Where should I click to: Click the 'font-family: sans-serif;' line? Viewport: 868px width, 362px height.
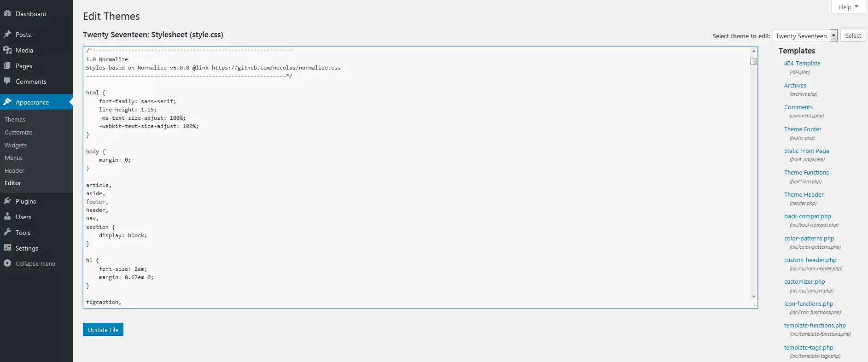point(137,101)
